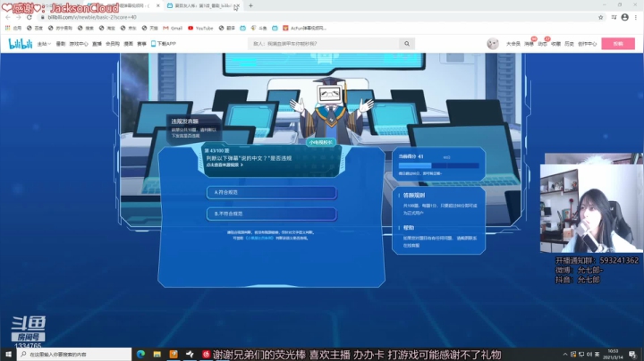Click the browser back arrow
Viewport: 644px width, 361px height.
click(x=8, y=17)
